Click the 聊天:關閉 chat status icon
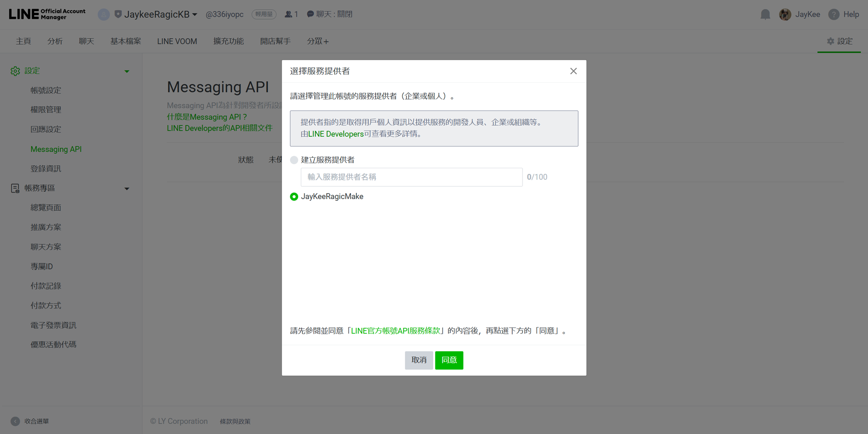Image resolution: width=868 pixels, height=434 pixels. pos(310,14)
